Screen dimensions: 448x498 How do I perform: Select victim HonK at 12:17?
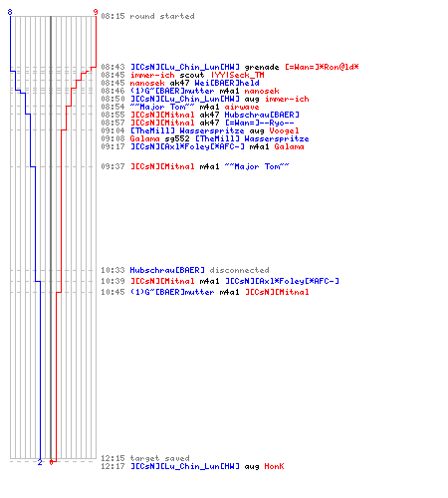(274, 466)
